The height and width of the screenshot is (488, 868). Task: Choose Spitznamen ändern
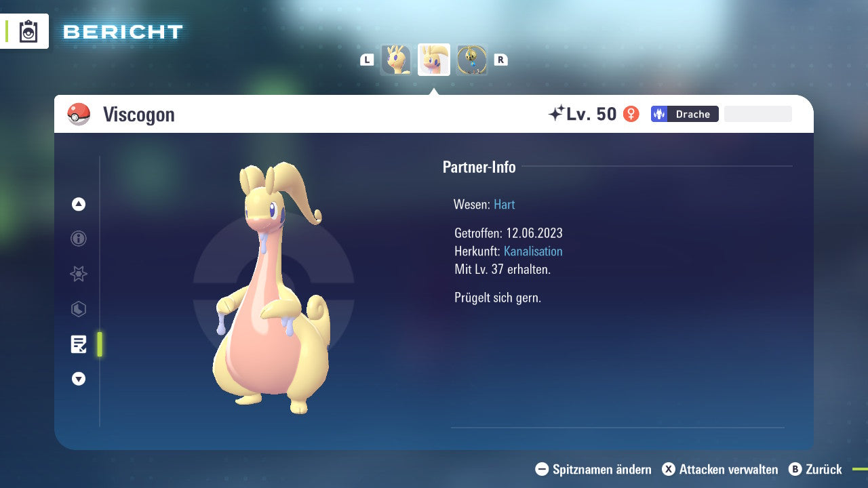click(x=593, y=469)
